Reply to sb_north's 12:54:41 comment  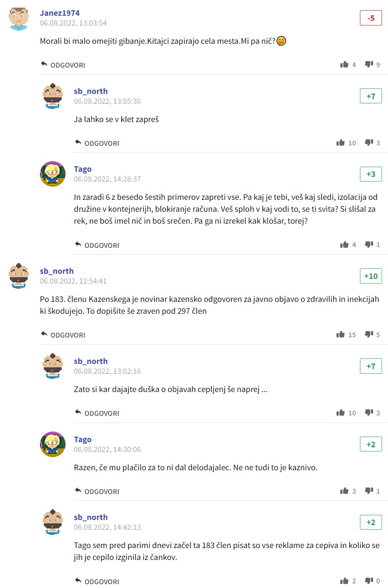63,335
